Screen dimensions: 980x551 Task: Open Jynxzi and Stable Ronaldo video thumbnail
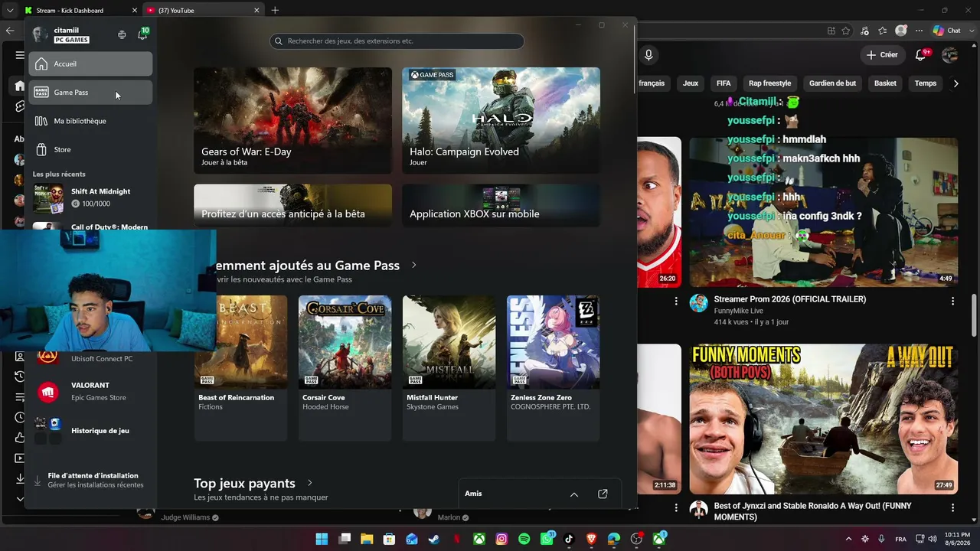coord(823,418)
